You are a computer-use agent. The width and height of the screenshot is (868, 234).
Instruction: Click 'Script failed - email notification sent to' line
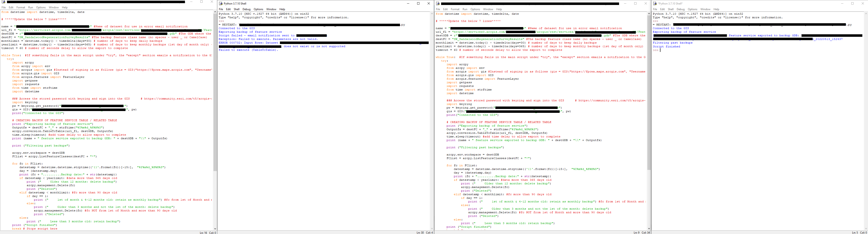257,35
